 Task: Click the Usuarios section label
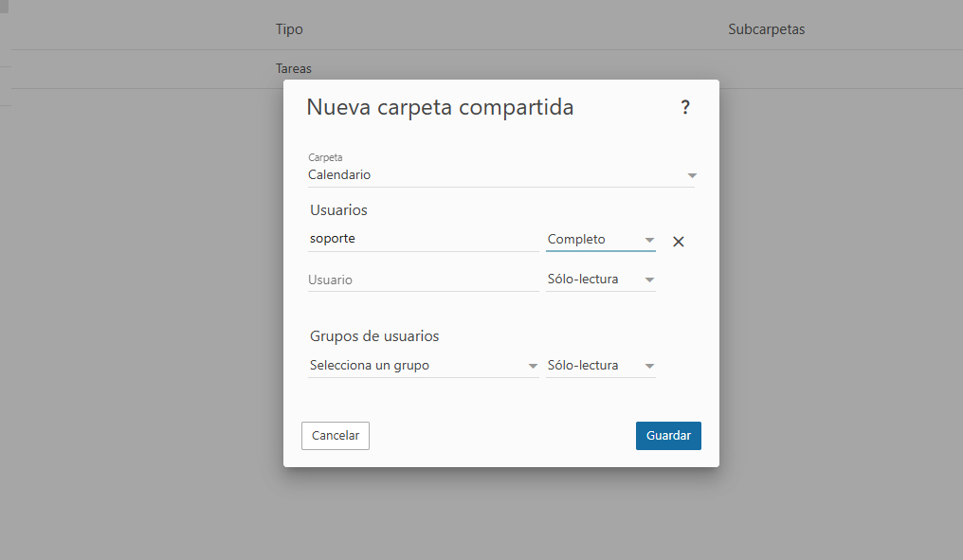[338, 210]
